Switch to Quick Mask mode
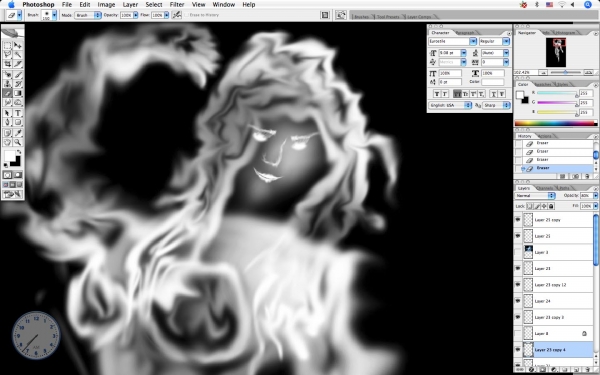Image resolution: width=600 pixels, height=375 pixels. pyautogui.click(x=18, y=175)
